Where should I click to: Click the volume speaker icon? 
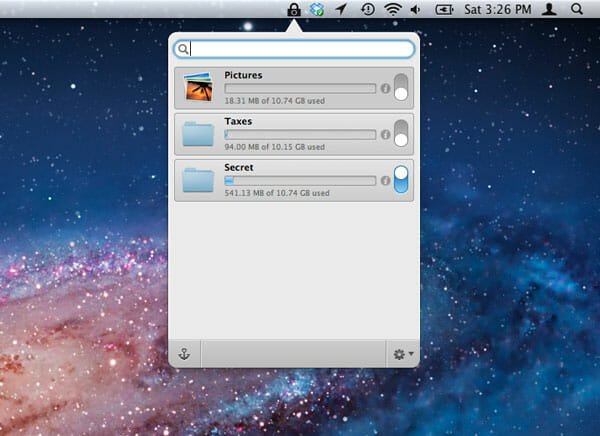pyautogui.click(x=414, y=9)
